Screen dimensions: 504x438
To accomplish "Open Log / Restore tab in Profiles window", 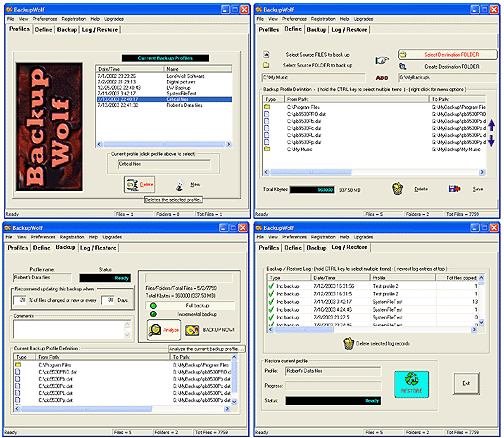I will coord(100,30).
